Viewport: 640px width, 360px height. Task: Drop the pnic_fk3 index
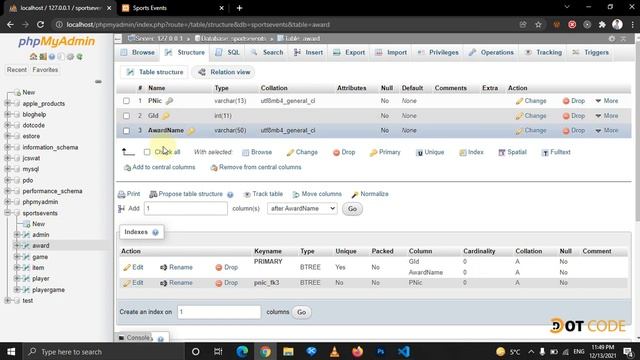click(227, 283)
